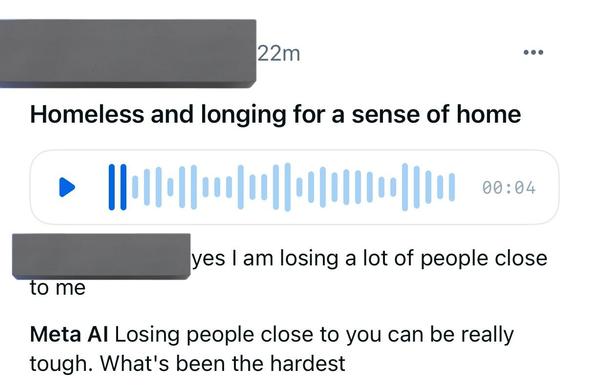Screen dimensions: 589x390
Task: Click the 22m post timestamp
Action: click(x=279, y=54)
